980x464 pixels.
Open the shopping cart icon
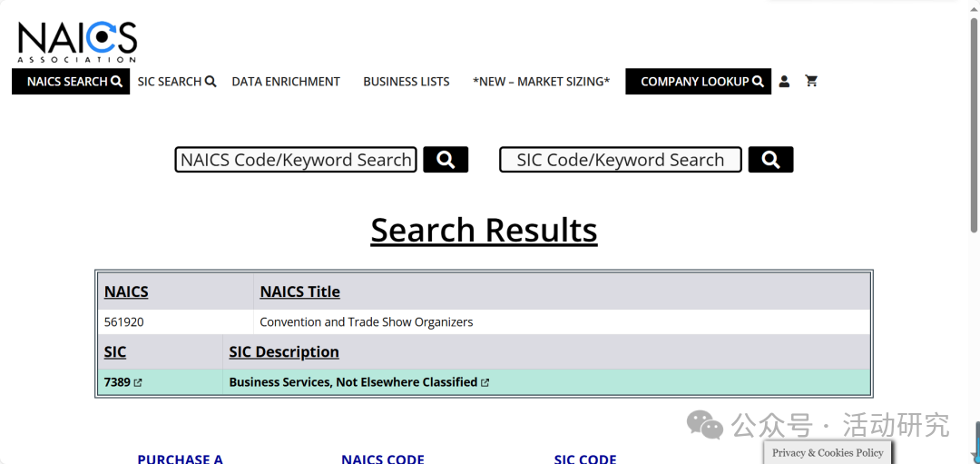811,81
